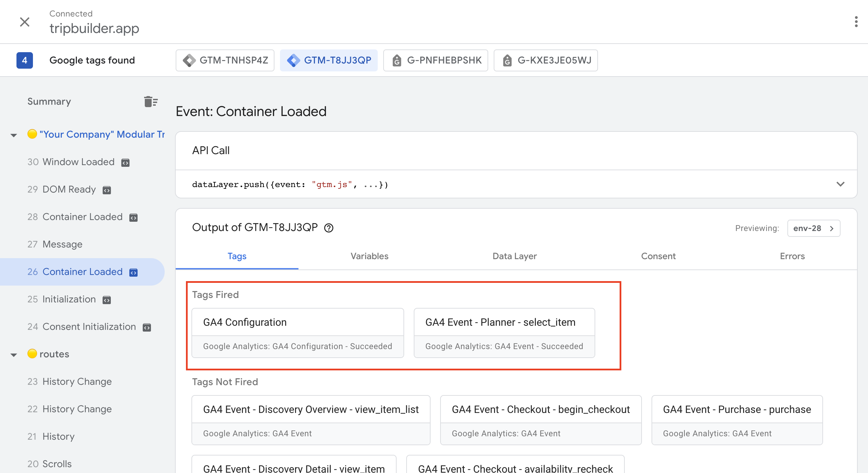Select event 24 Consent Initialization
Image resolution: width=868 pixels, height=473 pixels.
(82, 327)
